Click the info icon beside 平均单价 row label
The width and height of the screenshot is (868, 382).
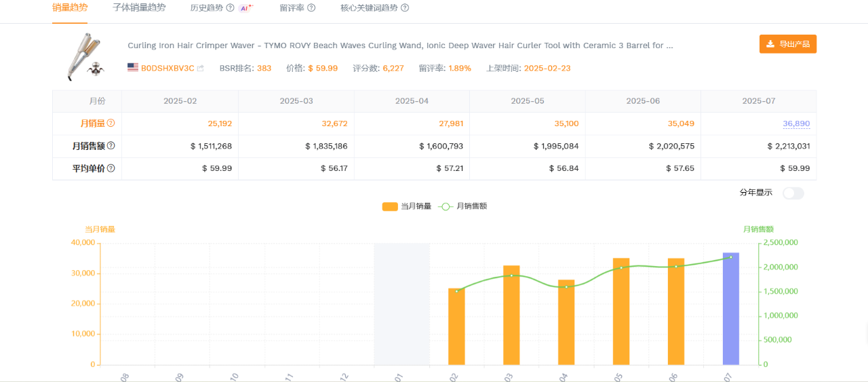coord(111,168)
